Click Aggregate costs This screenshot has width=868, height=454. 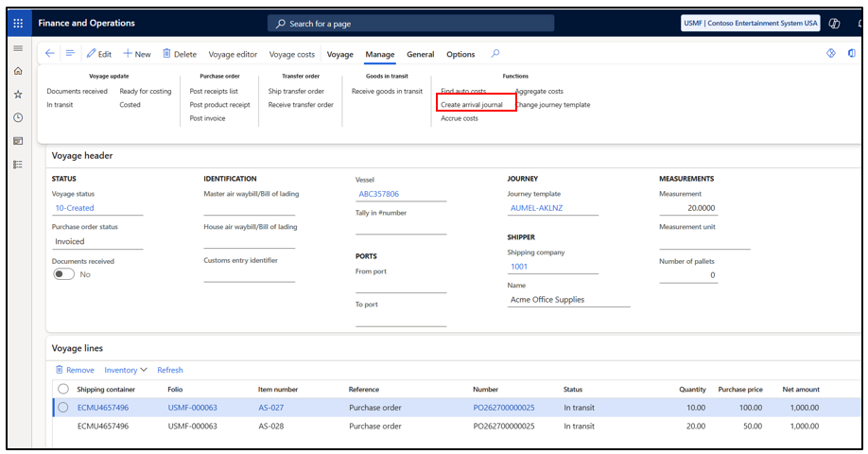pyautogui.click(x=539, y=91)
